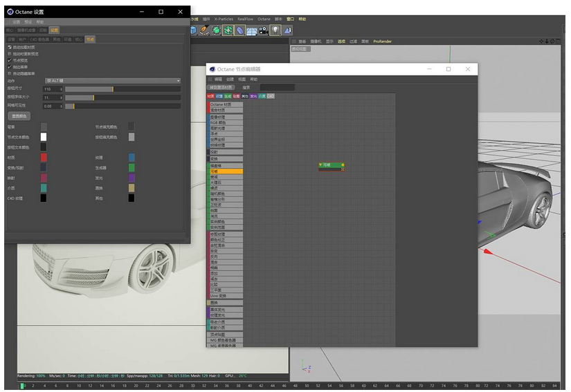
Task: Click the 重置颜色 button
Action: (19, 116)
